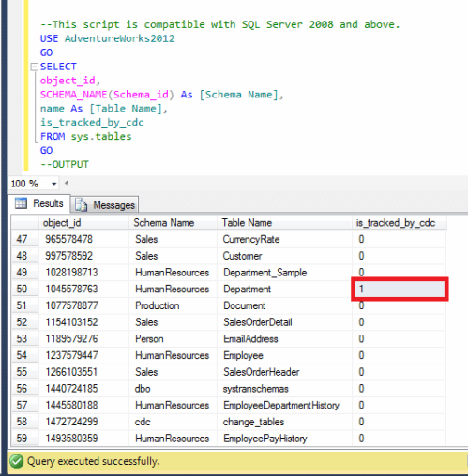Switch to the Messages tab
The width and height of the screenshot is (468, 476).
click(105, 205)
